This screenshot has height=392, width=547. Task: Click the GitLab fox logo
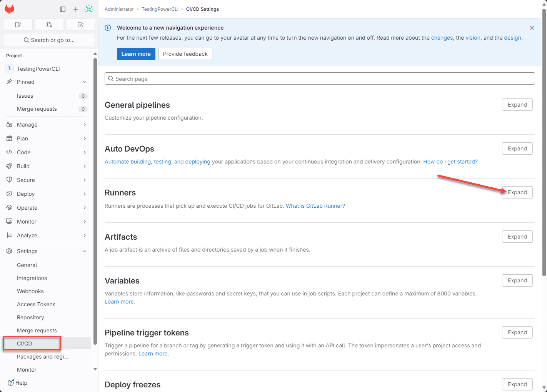(x=10, y=9)
